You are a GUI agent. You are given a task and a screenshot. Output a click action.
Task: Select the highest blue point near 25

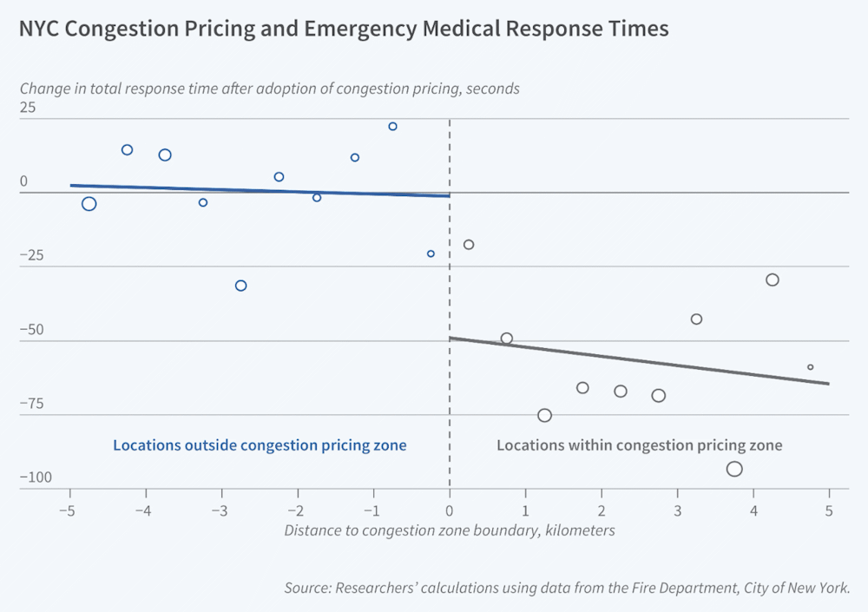(392, 126)
